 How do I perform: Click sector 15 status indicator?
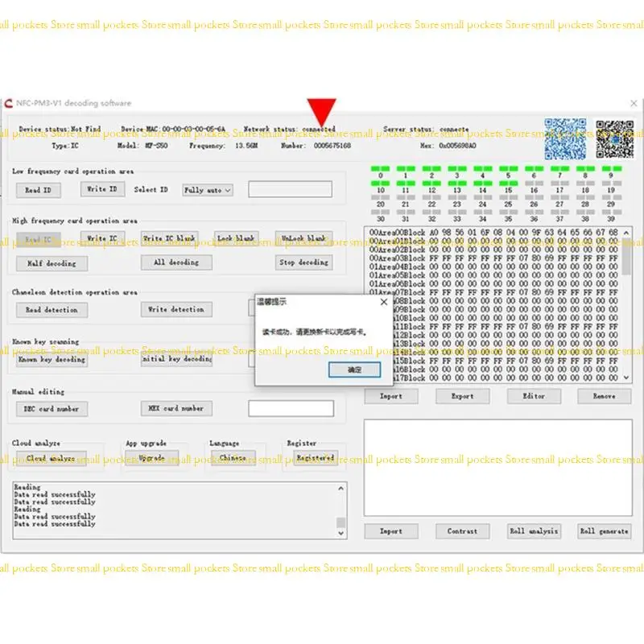pos(509,184)
